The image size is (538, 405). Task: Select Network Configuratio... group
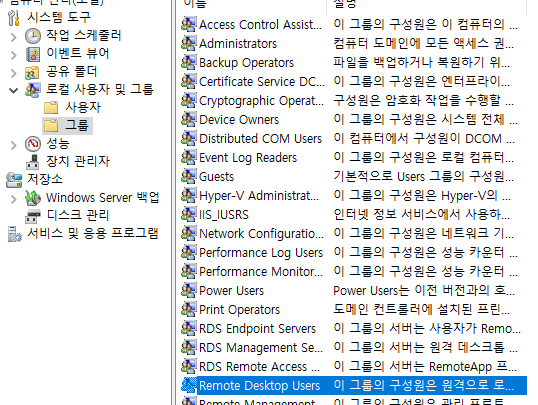click(261, 233)
